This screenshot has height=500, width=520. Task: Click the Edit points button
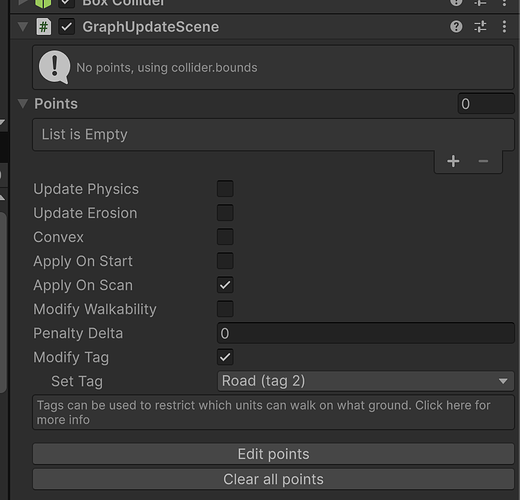(x=273, y=454)
